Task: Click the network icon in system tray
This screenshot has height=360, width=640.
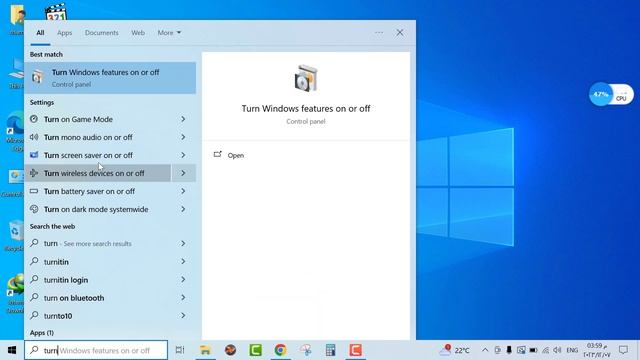Action: 545,350
